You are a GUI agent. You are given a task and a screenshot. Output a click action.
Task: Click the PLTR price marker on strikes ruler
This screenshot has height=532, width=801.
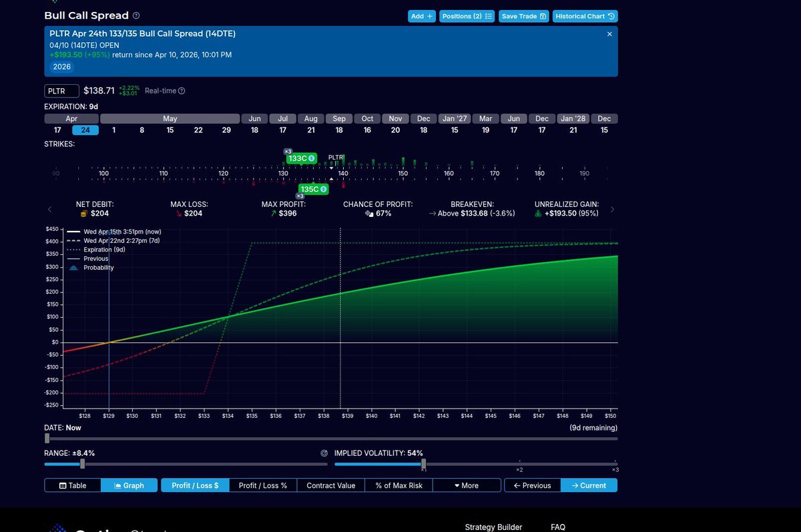(335, 158)
